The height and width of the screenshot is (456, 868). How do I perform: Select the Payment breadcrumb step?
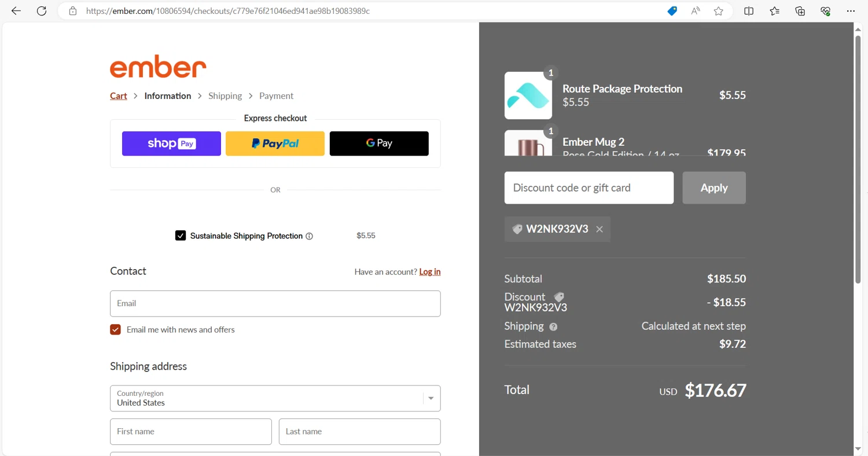pyautogui.click(x=276, y=95)
